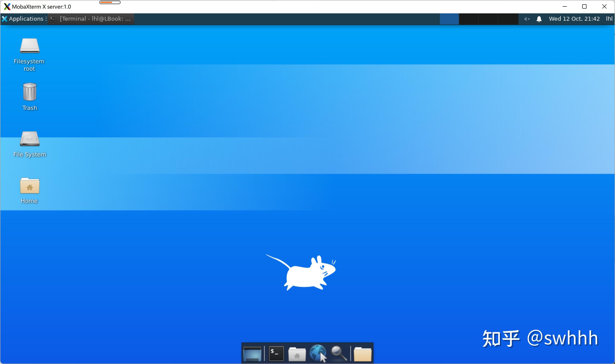Toggle the notification bell in the panel
Image resolution: width=615 pixels, height=364 pixels.
coord(539,19)
